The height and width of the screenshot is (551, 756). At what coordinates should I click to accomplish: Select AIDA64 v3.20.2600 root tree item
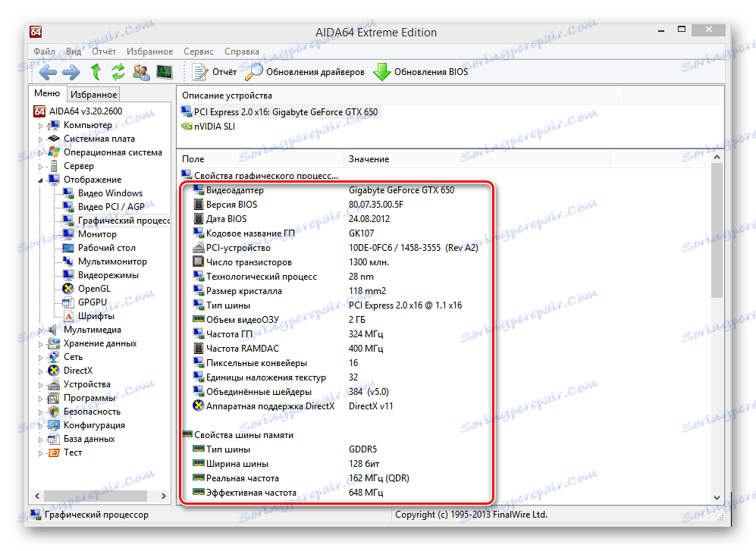tap(86, 111)
